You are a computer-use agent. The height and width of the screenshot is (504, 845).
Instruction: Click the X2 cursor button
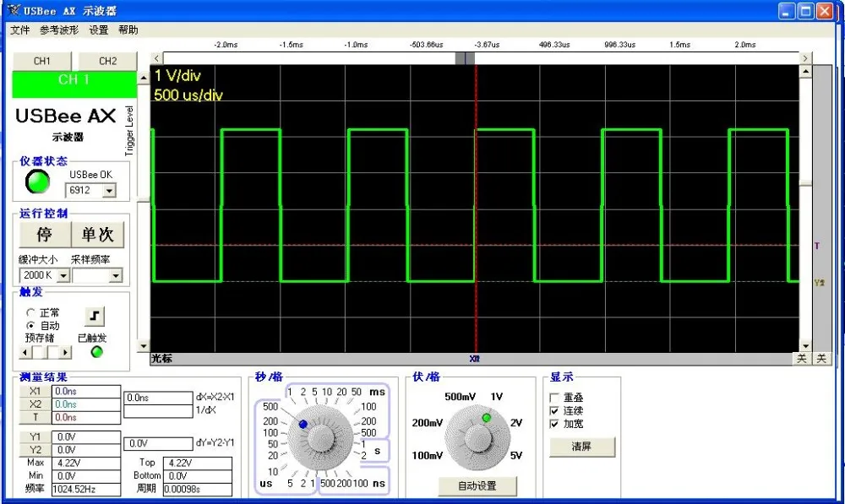click(35, 404)
